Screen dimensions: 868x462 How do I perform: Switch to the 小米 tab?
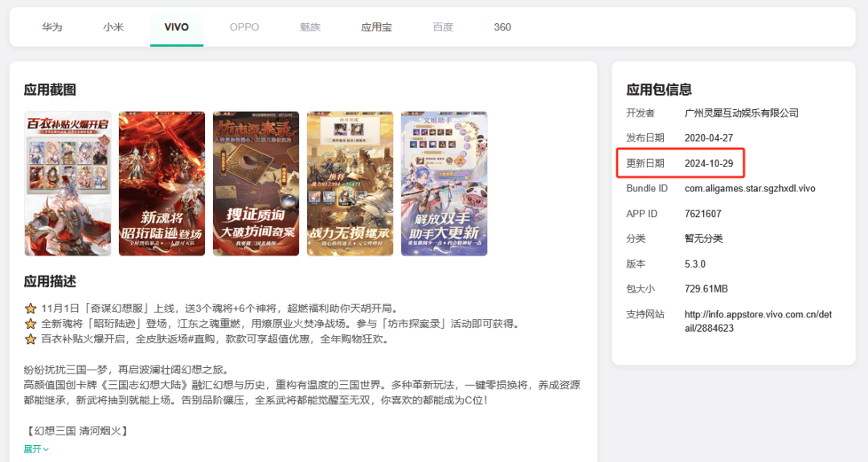point(113,27)
